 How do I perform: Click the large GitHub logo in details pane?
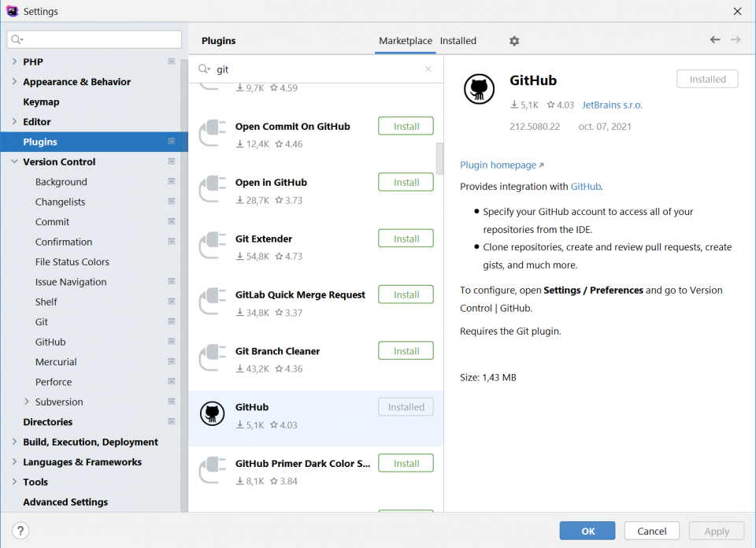(479, 89)
